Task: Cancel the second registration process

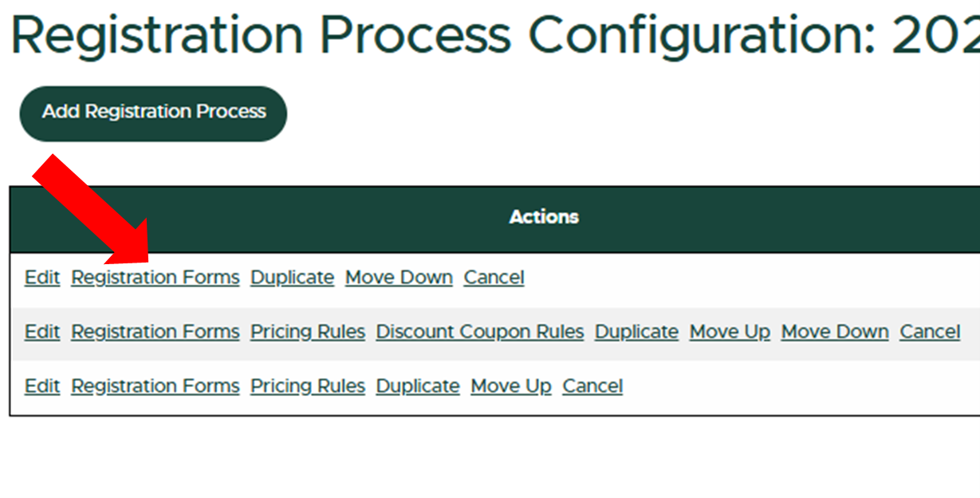Action: point(929,331)
